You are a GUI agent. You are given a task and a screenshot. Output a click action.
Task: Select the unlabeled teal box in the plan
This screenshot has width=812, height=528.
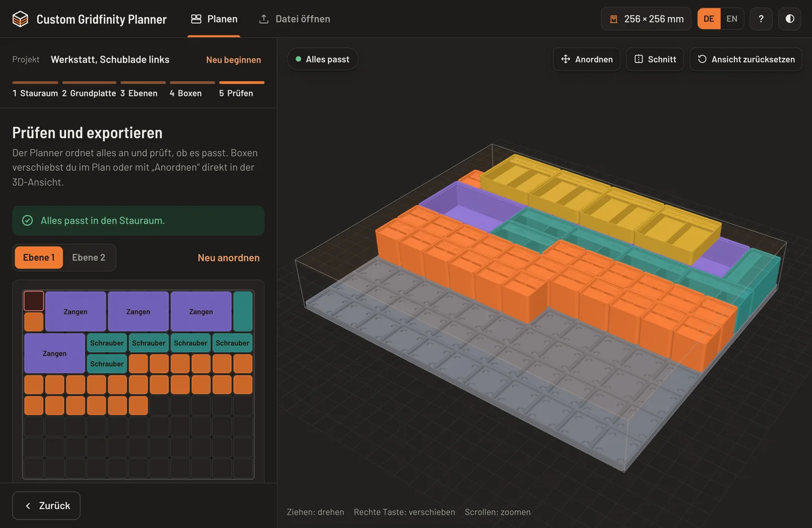[x=243, y=311]
